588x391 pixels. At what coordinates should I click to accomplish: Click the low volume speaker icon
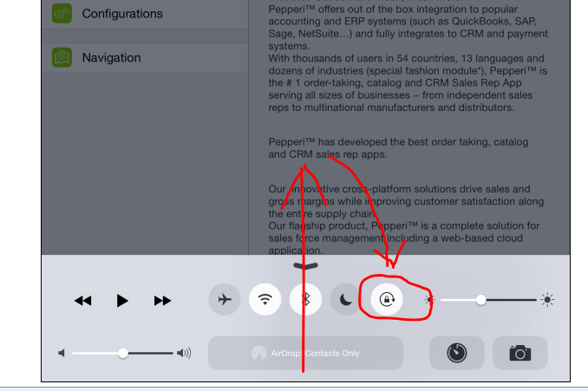click(62, 353)
